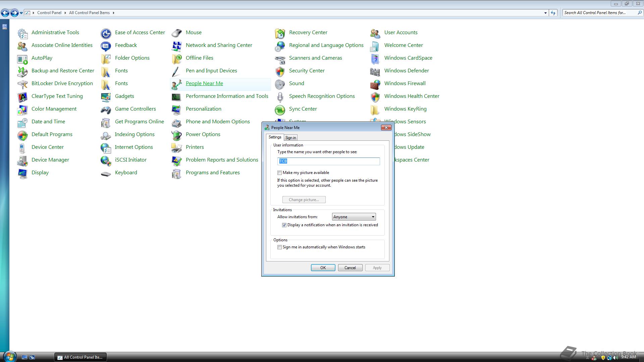Open the Backup and Restore Center icon
Image resolution: width=644 pixels, height=362 pixels.
(x=22, y=71)
